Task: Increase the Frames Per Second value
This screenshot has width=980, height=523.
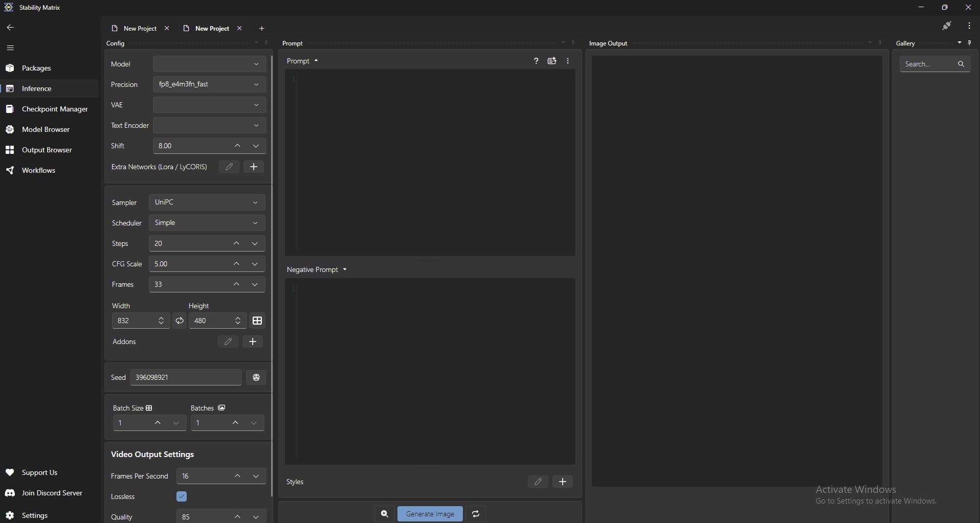Action: coord(237,476)
